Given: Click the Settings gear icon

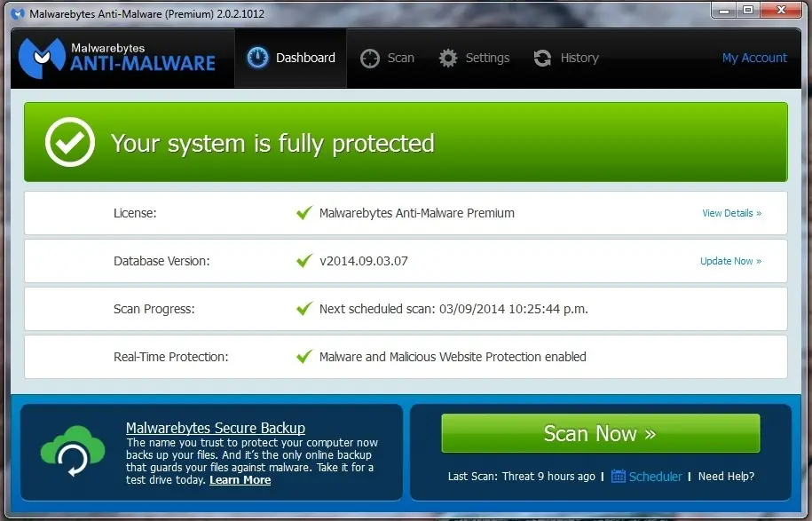Looking at the screenshot, I should point(448,58).
